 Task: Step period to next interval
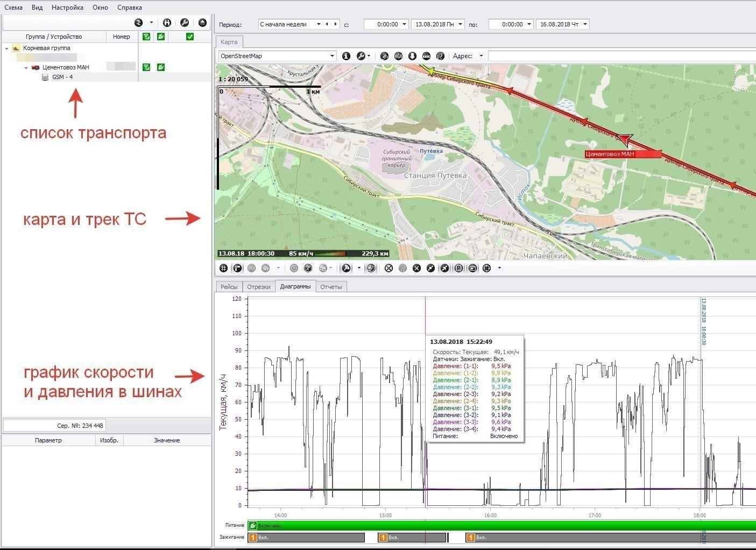336,24
